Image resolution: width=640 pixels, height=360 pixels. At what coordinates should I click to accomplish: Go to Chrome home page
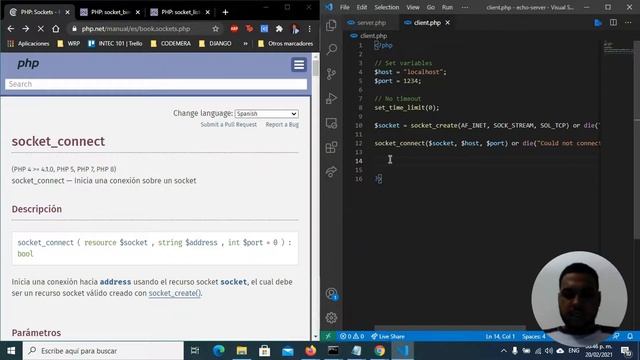point(56,29)
